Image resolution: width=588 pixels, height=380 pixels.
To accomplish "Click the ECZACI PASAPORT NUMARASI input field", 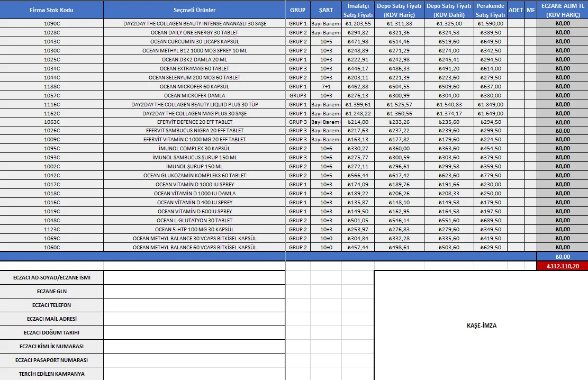I will pos(194,360).
